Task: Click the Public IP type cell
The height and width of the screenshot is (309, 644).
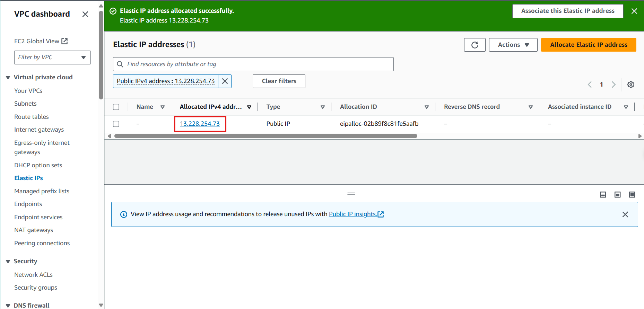Action: (278, 124)
